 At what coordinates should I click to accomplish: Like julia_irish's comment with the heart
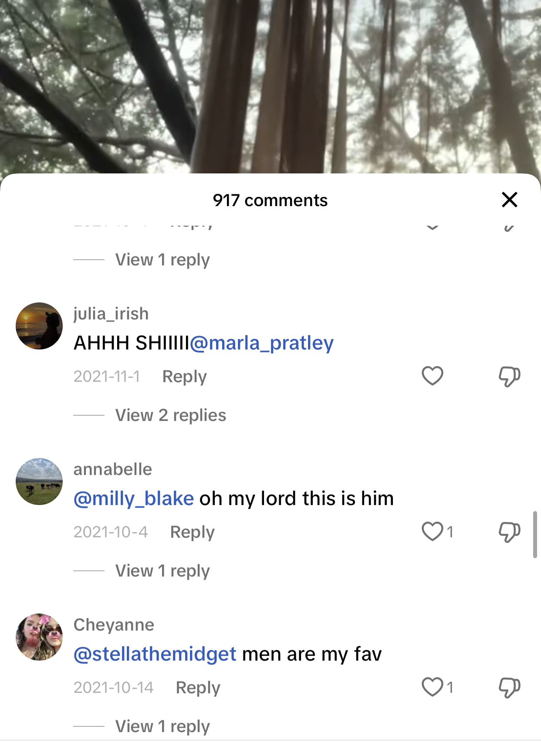(x=432, y=376)
